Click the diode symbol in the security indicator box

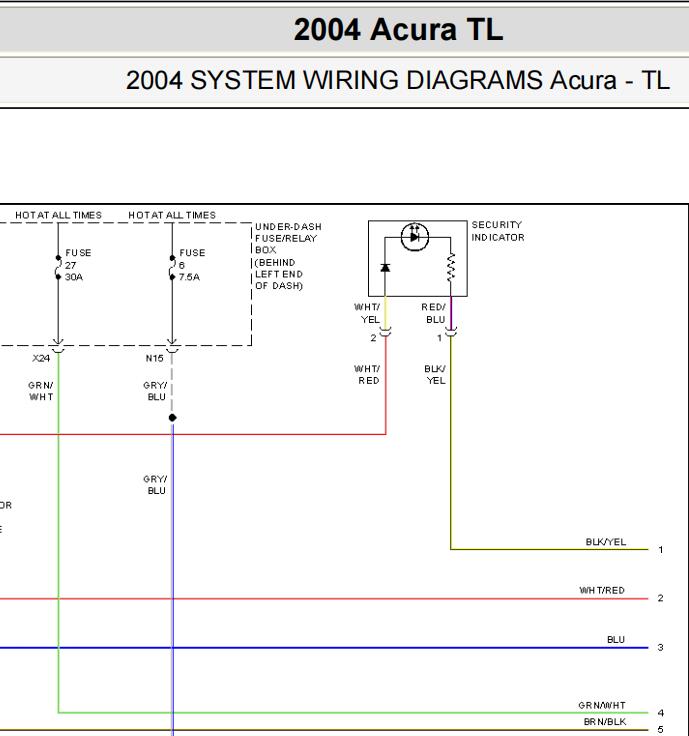pos(385,268)
